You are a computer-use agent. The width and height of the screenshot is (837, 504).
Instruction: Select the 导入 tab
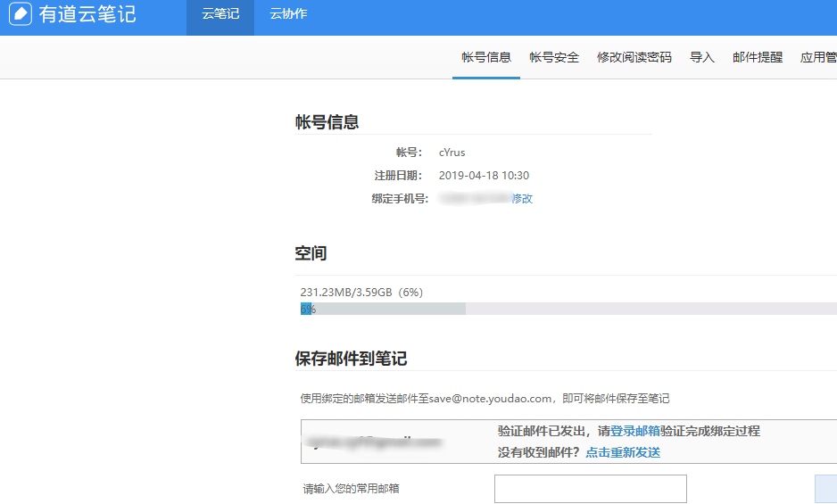[x=702, y=57]
